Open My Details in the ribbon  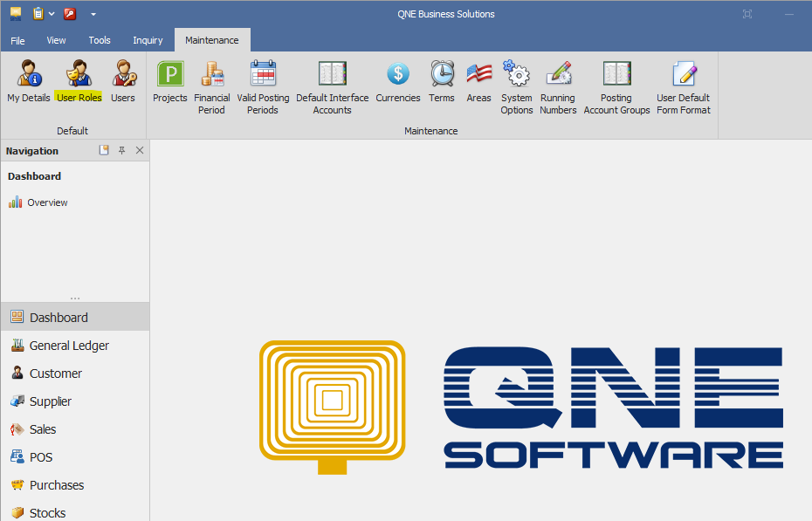point(29,81)
